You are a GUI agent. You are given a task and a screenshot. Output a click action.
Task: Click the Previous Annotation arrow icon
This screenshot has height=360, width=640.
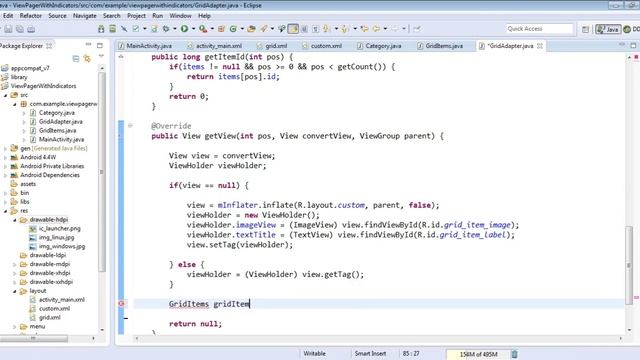coord(345,29)
